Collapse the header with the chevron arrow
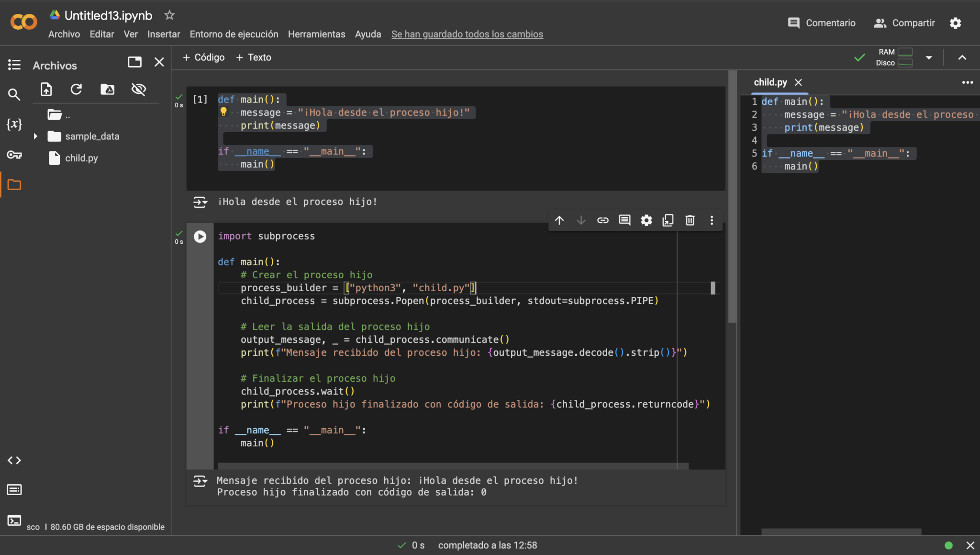The height and width of the screenshot is (555, 980). pos(961,57)
